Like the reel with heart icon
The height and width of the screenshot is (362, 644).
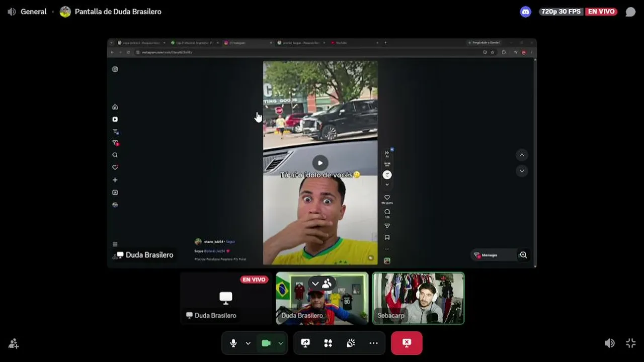coord(387,198)
